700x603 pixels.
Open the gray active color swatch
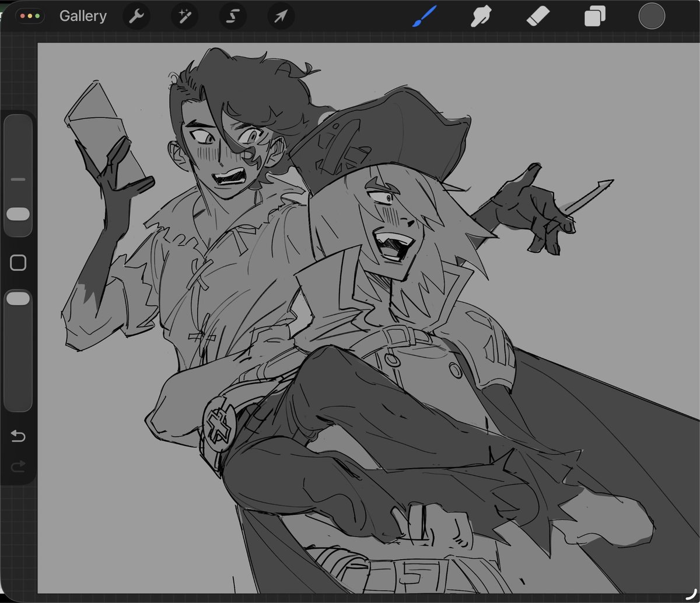coord(652,16)
